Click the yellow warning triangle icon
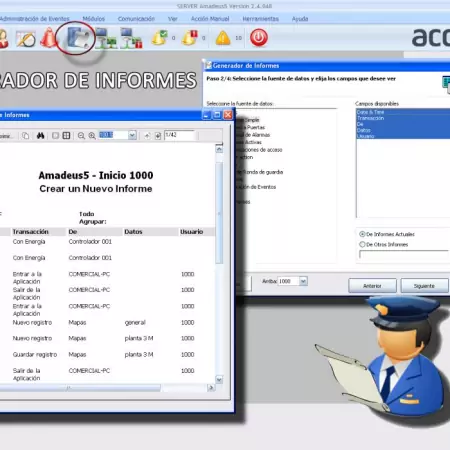This screenshot has width=450, height=450. click(x=223, y=38)
